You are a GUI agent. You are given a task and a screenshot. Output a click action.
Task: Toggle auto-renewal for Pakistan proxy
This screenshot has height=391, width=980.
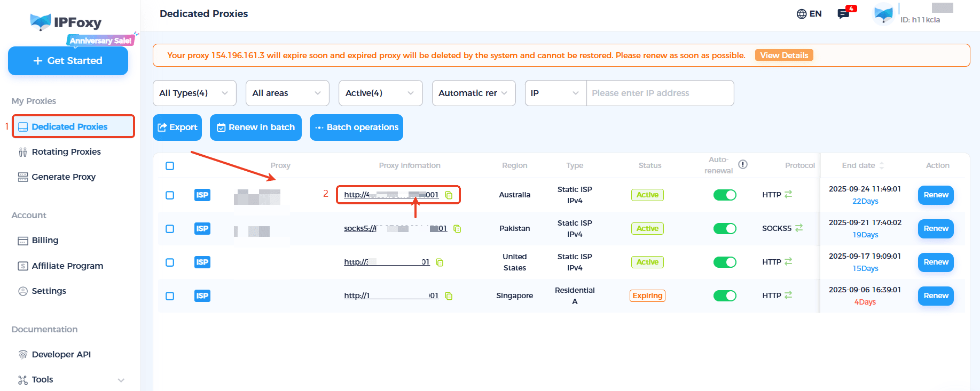pyautogui.click(x=725, y=229)
